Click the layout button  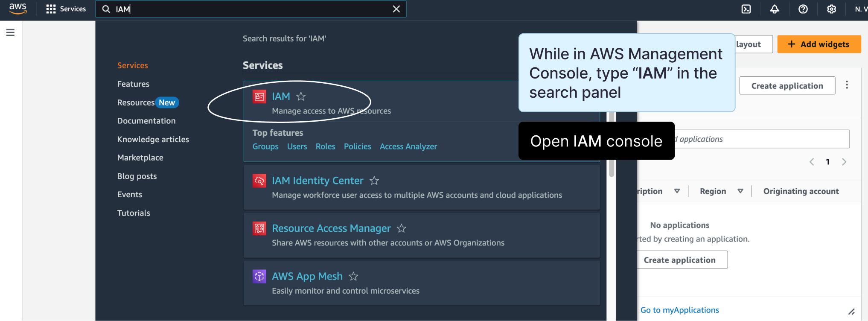coord(754,44)
